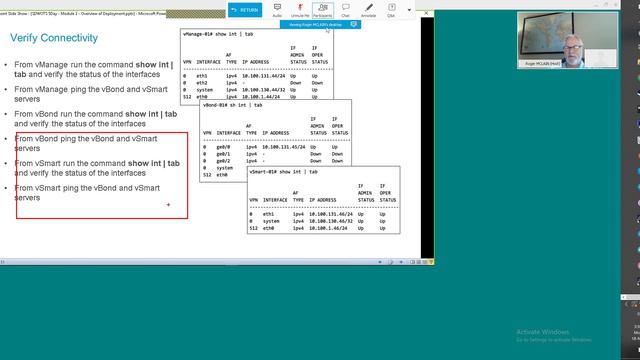Switch to Normal view icon

pyautogui.click(x=412, y=262)
